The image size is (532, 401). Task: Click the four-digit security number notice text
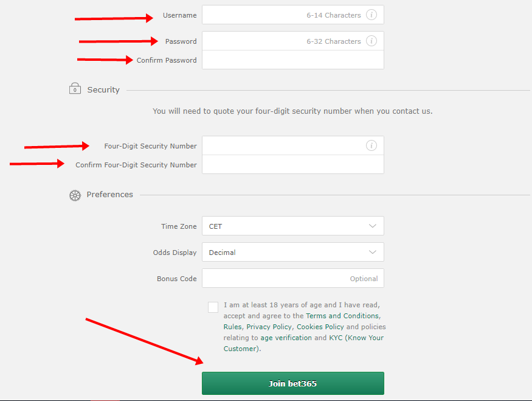(x=292, y=111)
